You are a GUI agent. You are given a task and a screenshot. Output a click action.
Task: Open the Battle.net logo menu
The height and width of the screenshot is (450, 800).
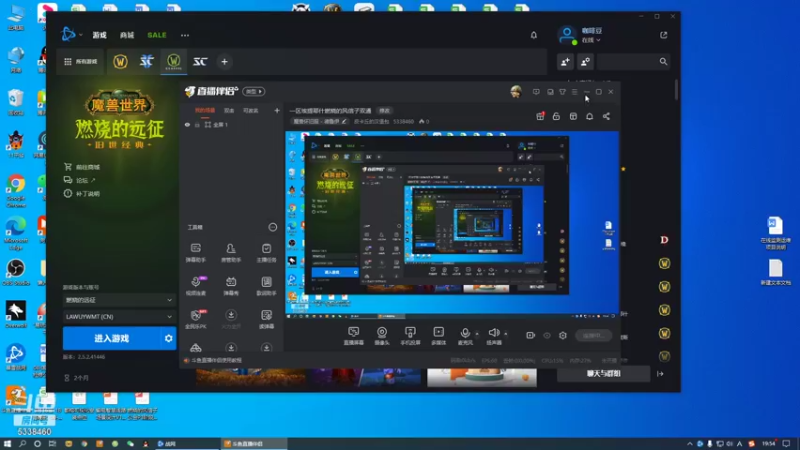(x=68, y=35)
